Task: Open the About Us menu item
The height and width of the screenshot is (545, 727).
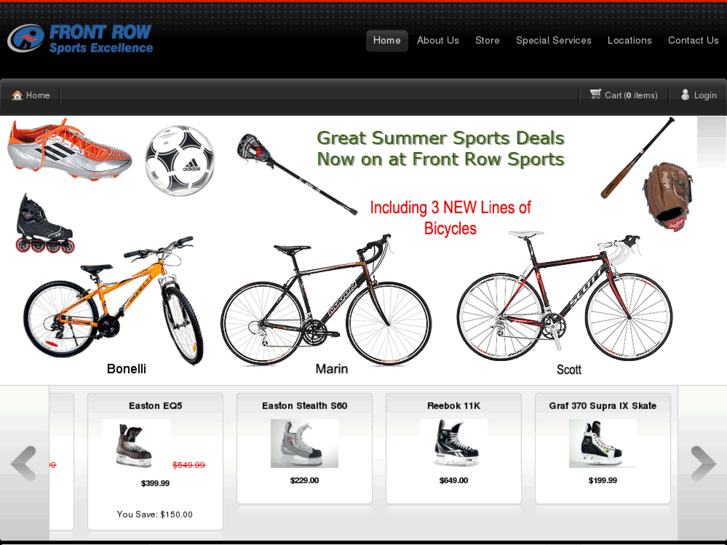Action: pos(438,40)
